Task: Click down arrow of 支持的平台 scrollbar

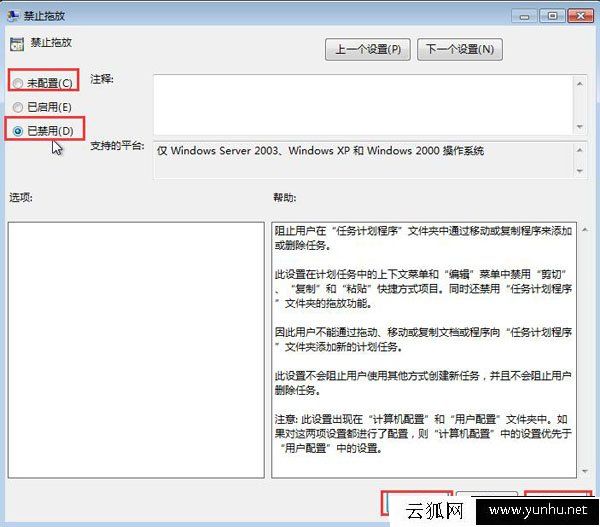Action: click(580, 171)
